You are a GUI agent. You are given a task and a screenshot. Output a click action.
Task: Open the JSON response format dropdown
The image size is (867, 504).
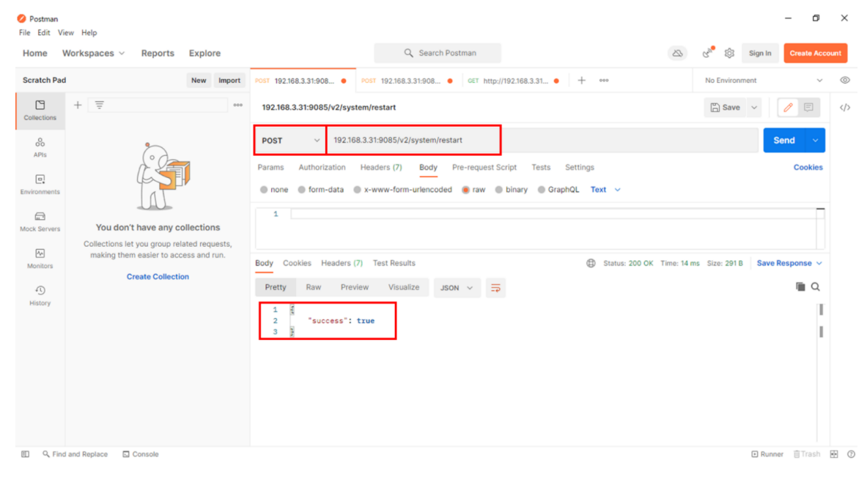click(x=457, y=288)
